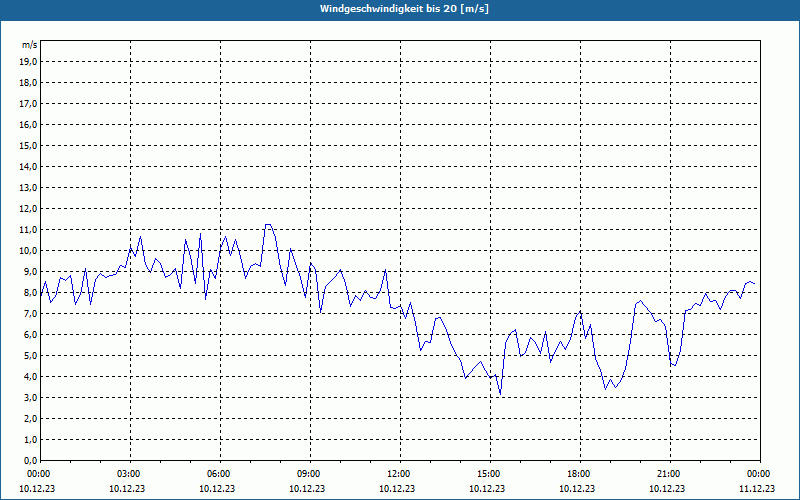Image resolution: width=800 pixels, height=500 pixels.
Task: Click the '10.12.23' date under 18:00
Action: point(577,488)
